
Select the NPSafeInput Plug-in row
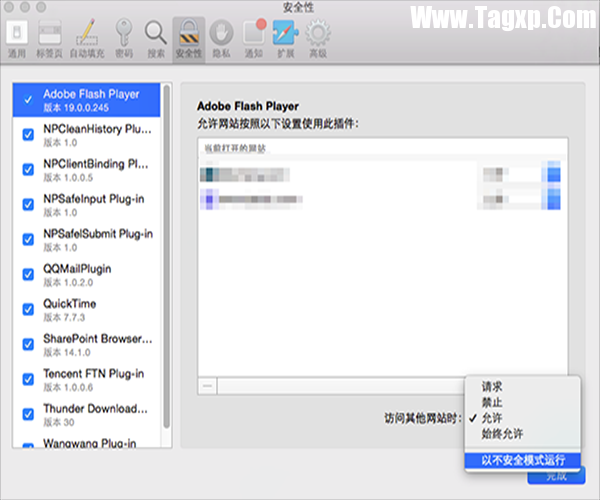[86, 205]
